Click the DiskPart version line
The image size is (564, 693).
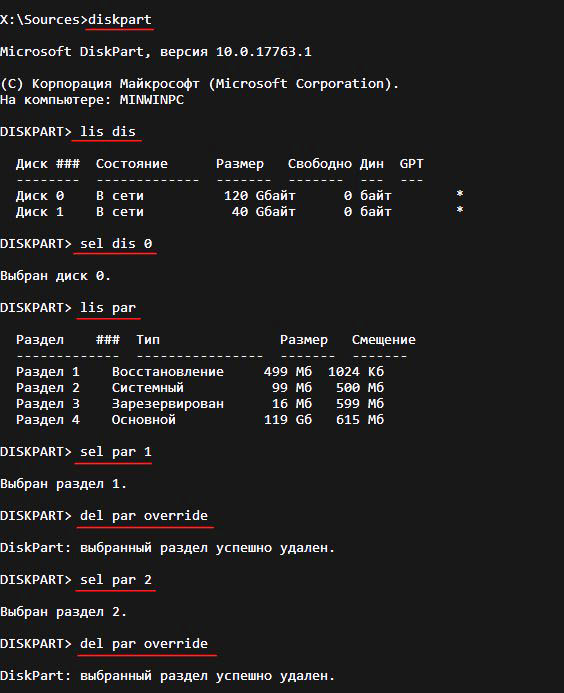coord(156,52)
